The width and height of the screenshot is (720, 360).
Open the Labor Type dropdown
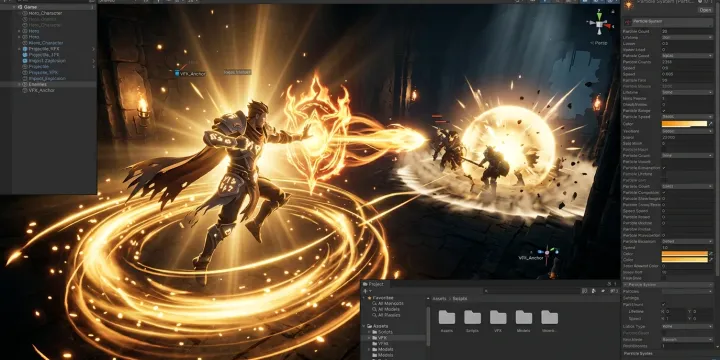(687, 326)
